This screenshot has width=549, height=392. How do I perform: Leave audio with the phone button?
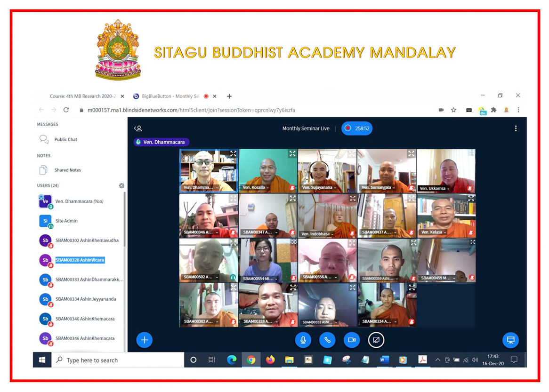click(327, 340)
